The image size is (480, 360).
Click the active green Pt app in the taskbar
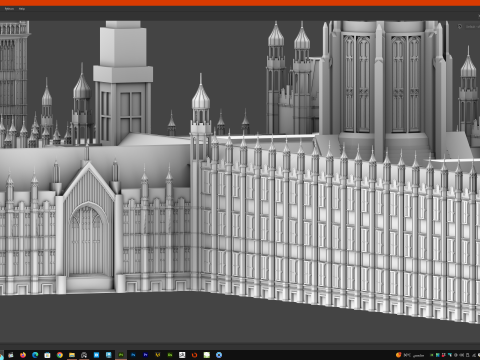coord(121,355)
